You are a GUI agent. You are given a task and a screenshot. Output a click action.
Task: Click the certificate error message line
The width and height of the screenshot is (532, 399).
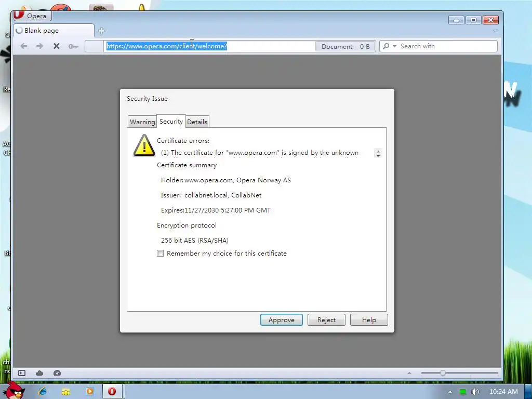click(x=260, y=153)
